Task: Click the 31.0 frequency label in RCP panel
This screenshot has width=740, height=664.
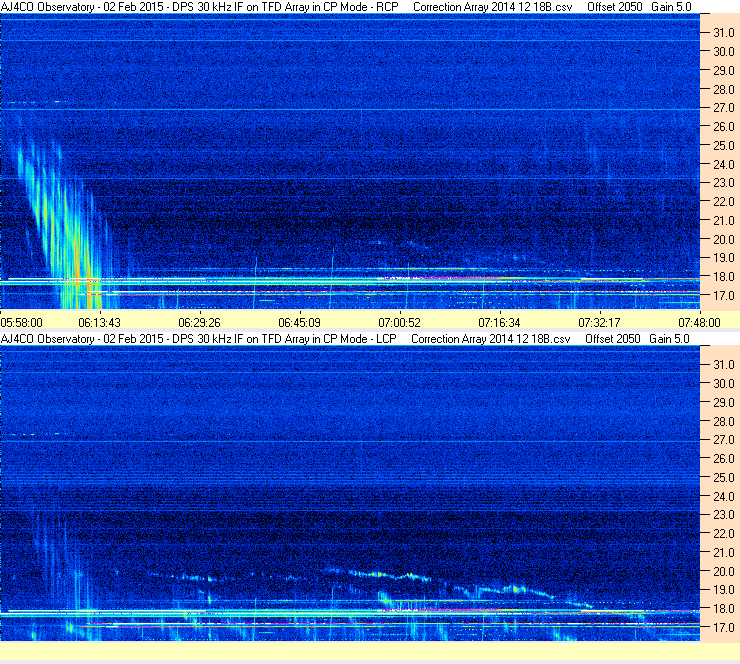Action: click(724, 33)
